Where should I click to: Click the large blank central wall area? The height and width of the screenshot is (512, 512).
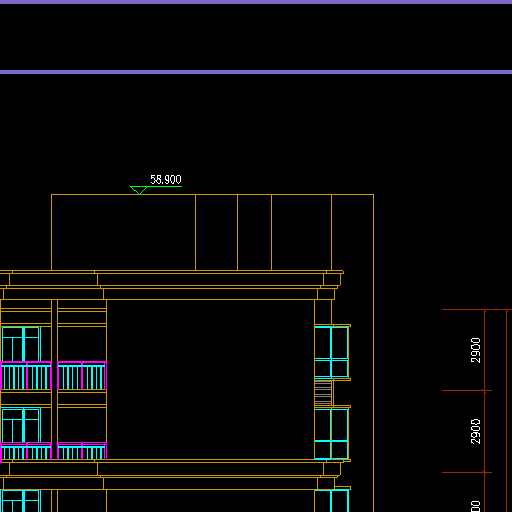point(211,379)
